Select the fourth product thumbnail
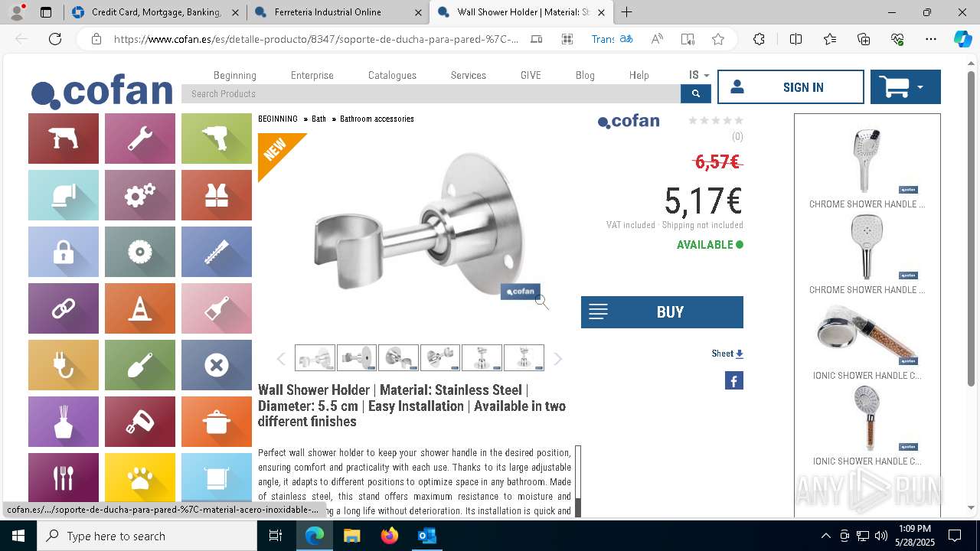The width and height of the screenshot is (980, 551). [440, 358]
